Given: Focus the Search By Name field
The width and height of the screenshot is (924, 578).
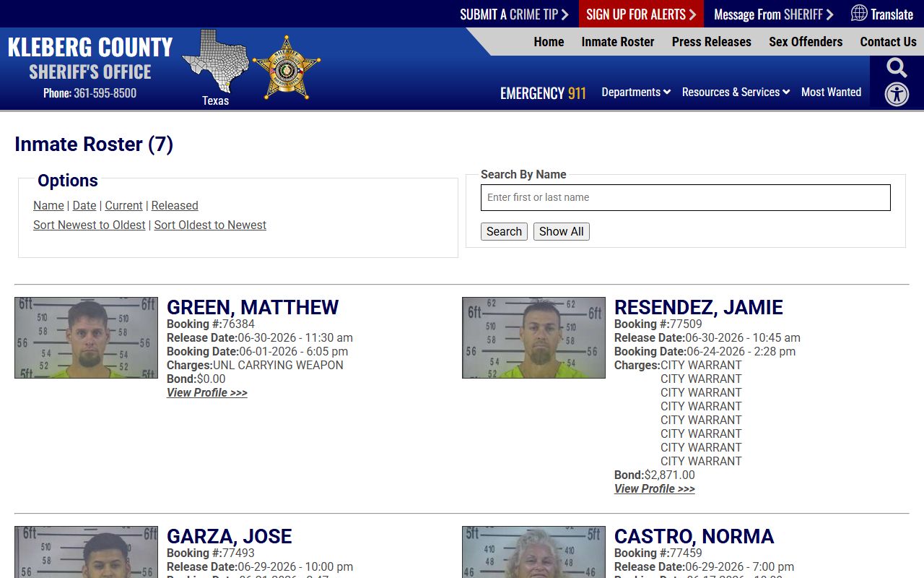Looking at the screenshot, I should coord(686,197).
